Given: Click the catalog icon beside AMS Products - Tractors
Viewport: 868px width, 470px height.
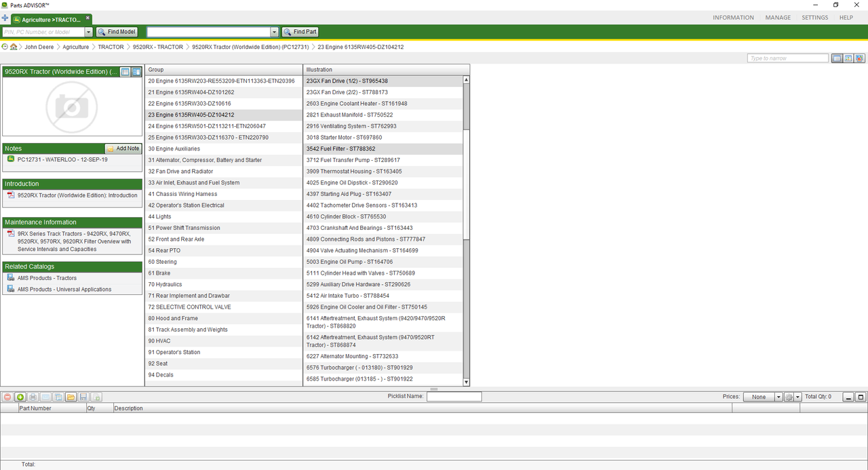Looking at the screenshot, I should click(x=11, y=278).
